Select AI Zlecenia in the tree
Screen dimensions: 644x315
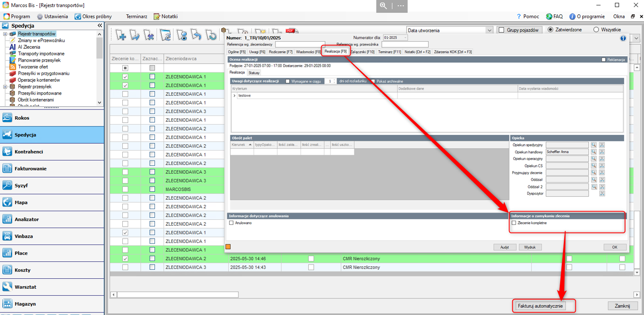tap(29, 47)
